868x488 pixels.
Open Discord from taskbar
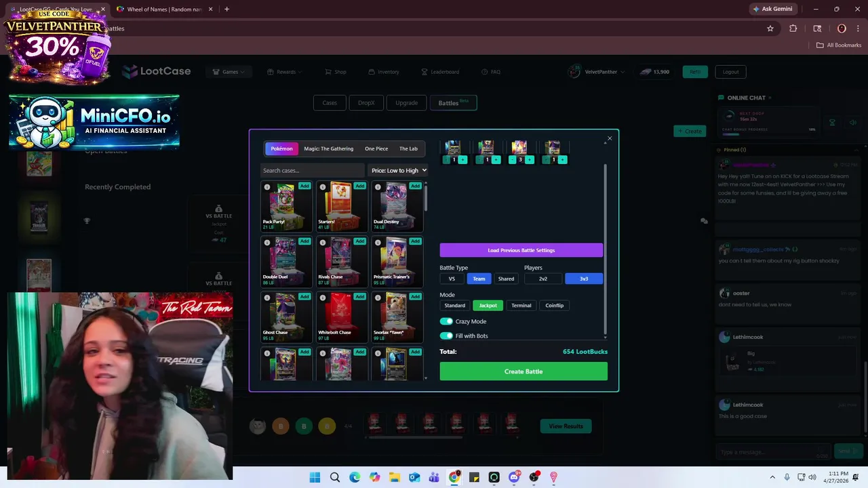coord(514,477)
